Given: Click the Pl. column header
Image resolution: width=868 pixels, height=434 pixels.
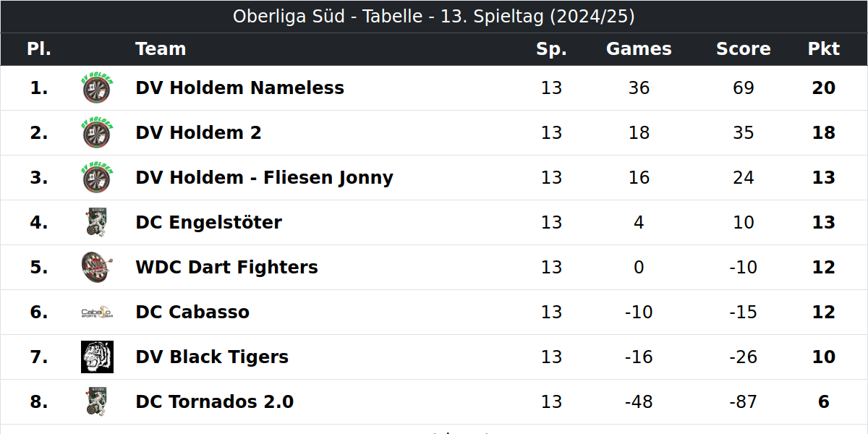Looking at the screenshot, I should click(39, 49).
